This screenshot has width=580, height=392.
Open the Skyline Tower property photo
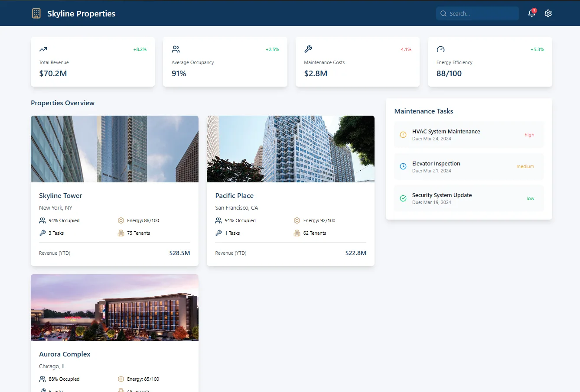click(114, 149)
